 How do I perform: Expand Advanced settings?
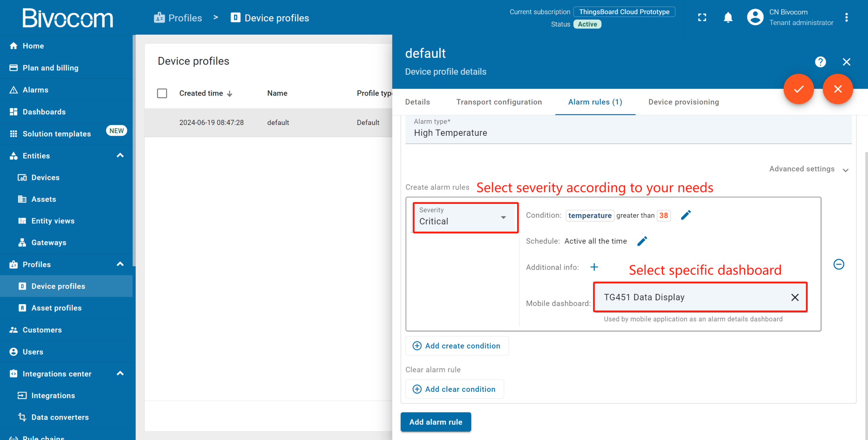pyautogui.click(x=808, y=169)
